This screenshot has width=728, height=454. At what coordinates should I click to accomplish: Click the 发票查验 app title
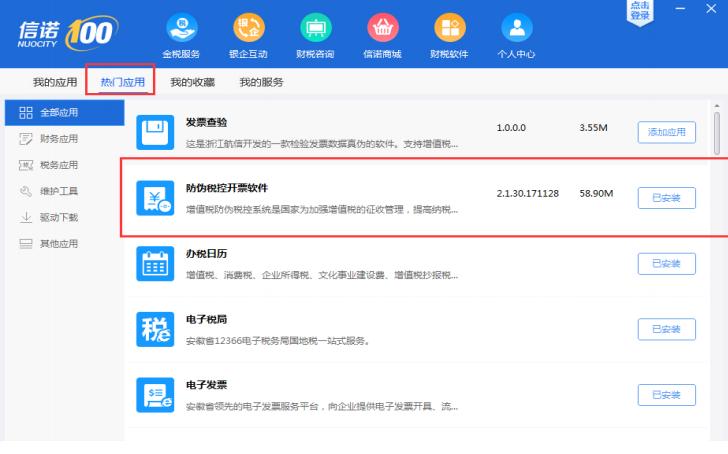(x=206, y=123)
